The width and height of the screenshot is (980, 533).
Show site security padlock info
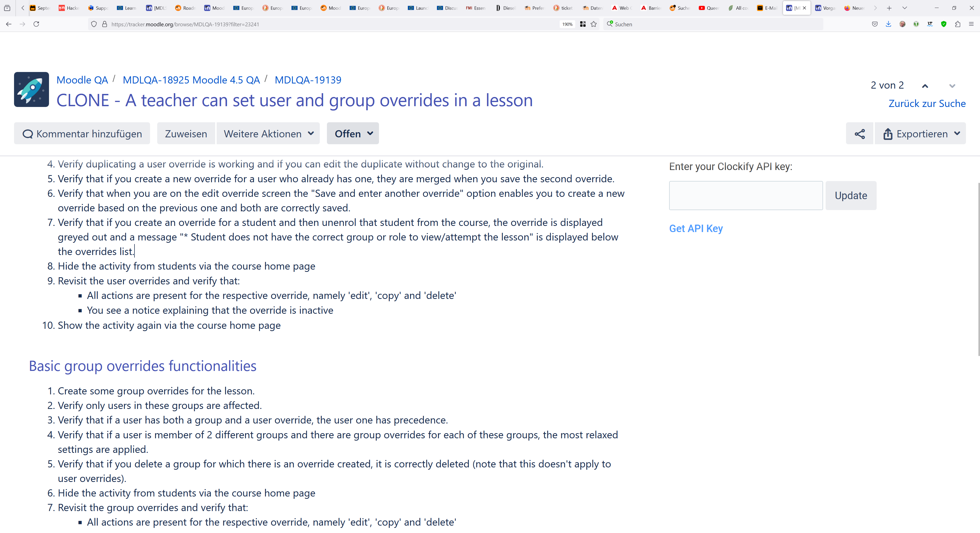click(x=105, y=24)
